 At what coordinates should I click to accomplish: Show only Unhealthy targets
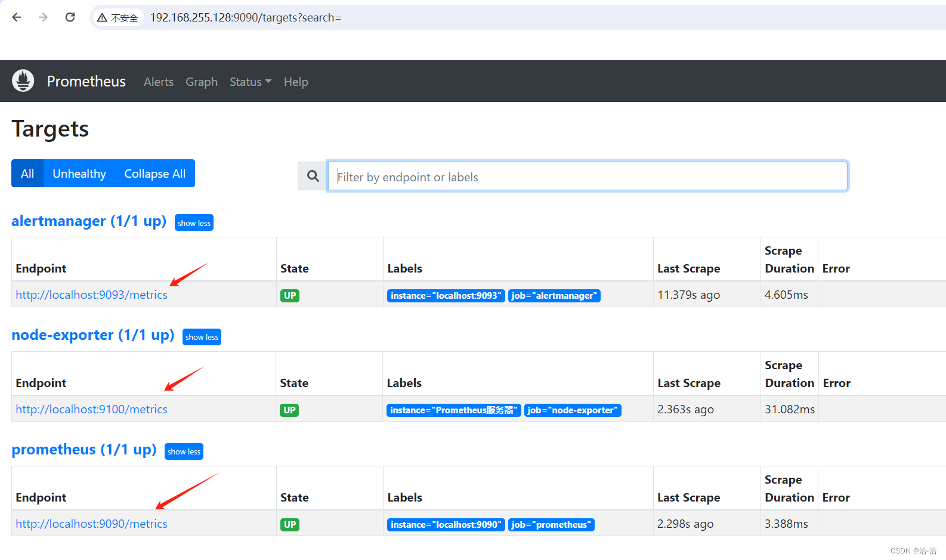79,174
